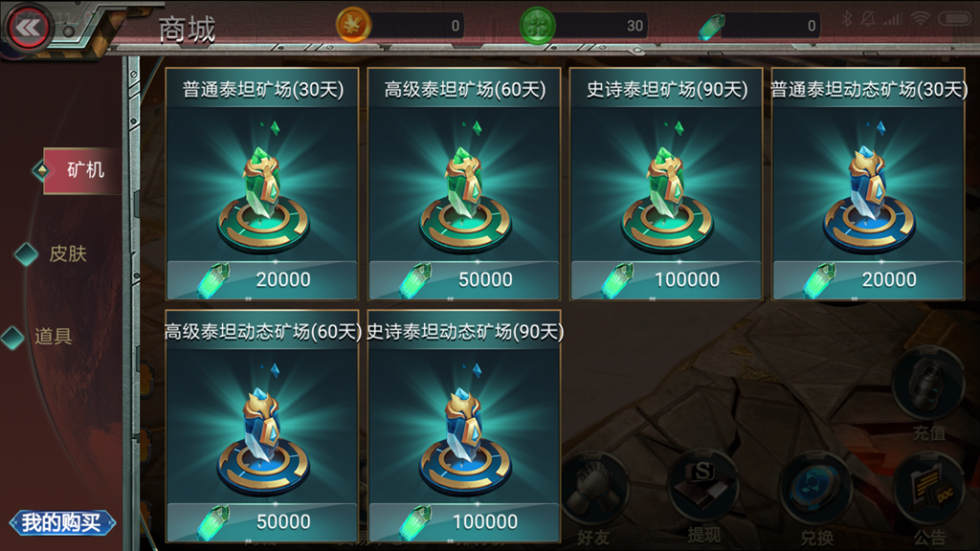Click the 20000 price on 普通泰坦矿场
Screen dimensions: 980x551
(283, 279)
